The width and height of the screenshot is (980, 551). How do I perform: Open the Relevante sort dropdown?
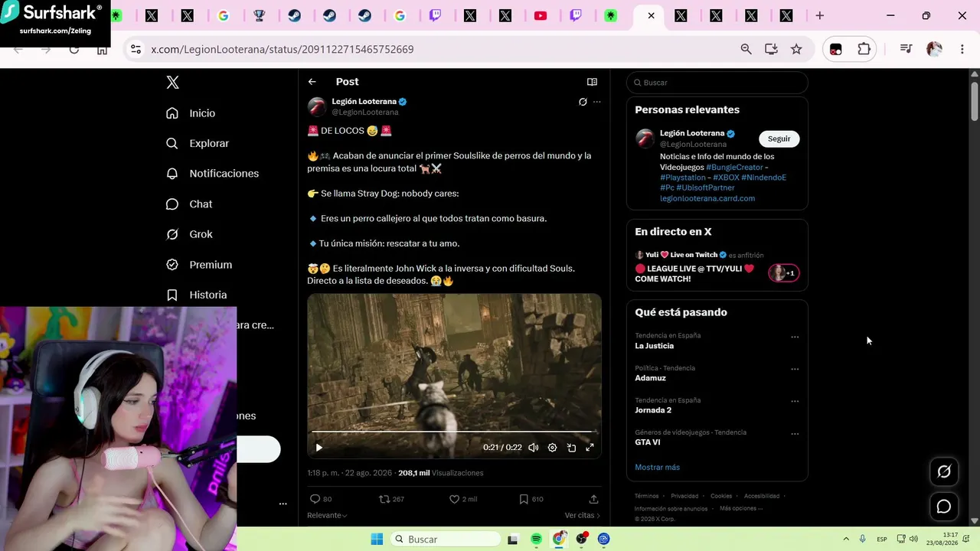point(327,516)
